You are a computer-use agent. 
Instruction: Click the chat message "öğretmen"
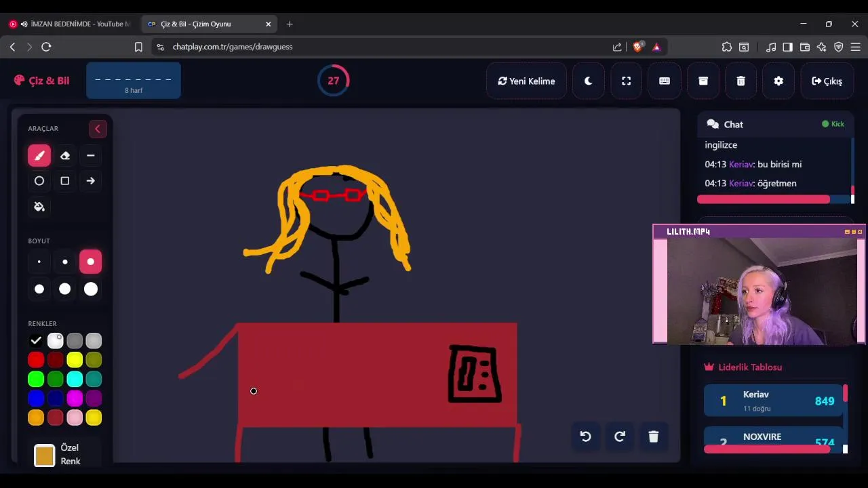click(778, 183)
